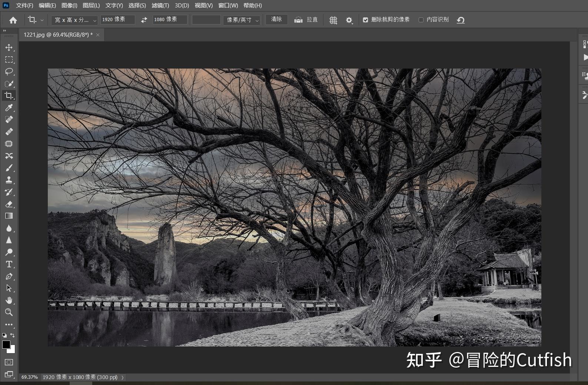Screen dimensions: 588x385
Task: Open the 帮助(H) menu
Action: 252,6
